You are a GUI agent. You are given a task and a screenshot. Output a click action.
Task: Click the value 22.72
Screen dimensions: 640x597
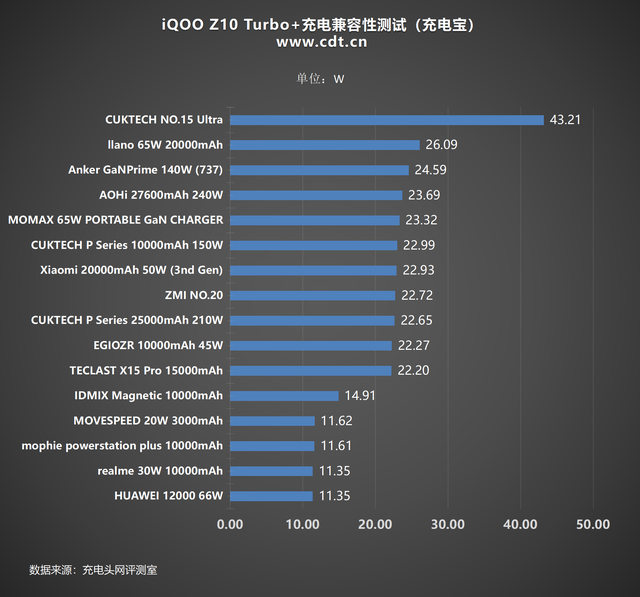coord(417,295)
